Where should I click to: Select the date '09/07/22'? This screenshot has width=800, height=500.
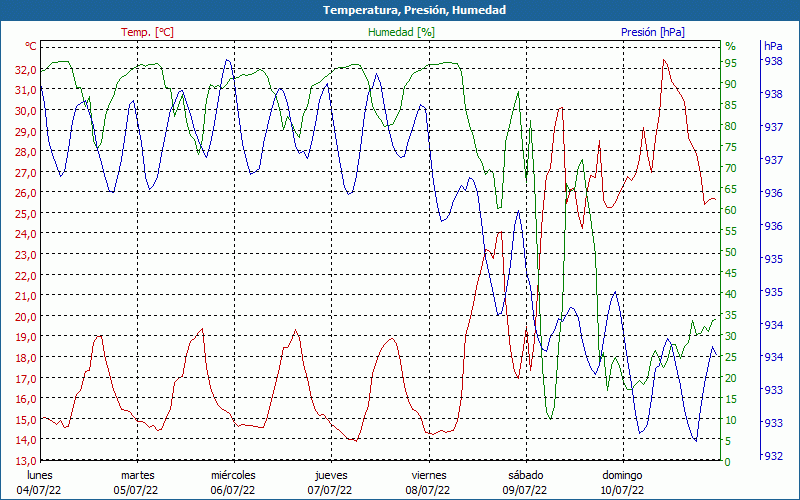tap(524, 490)
